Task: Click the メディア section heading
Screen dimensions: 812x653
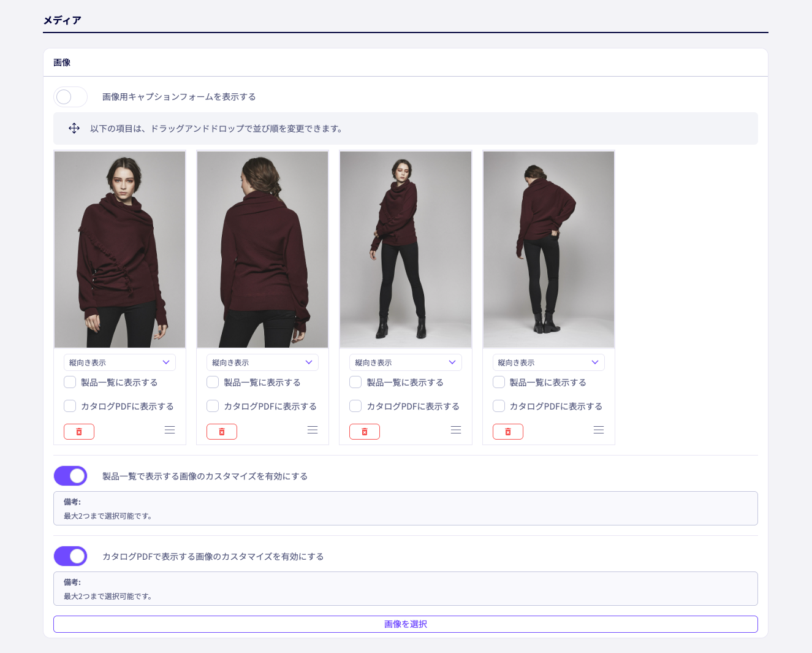Action: coord(62,20)
